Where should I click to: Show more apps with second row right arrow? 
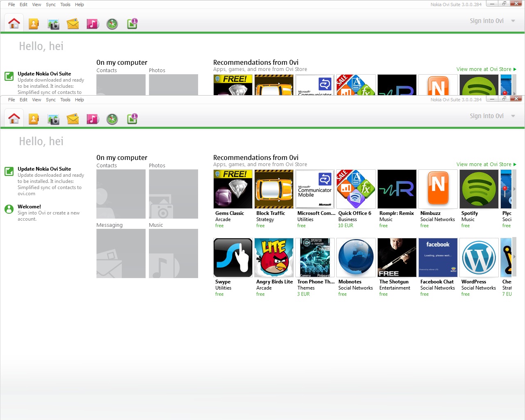click(x=514, y=257)
